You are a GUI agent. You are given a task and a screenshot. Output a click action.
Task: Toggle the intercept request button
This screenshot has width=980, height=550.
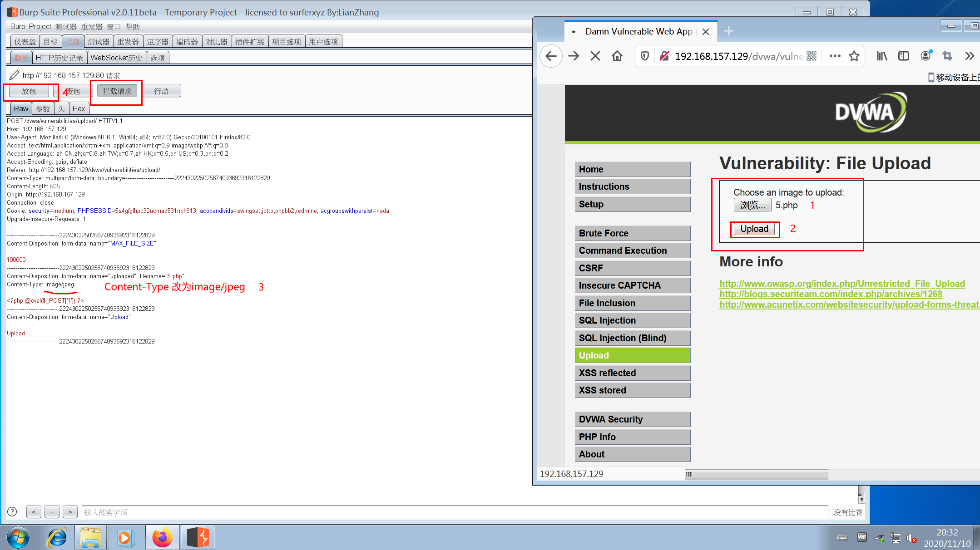click(x=117, y=91)
